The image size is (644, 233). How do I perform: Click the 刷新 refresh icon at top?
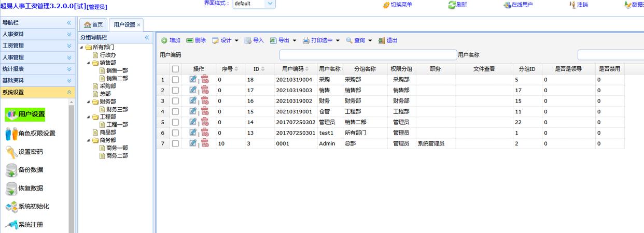tap(452, 5)
